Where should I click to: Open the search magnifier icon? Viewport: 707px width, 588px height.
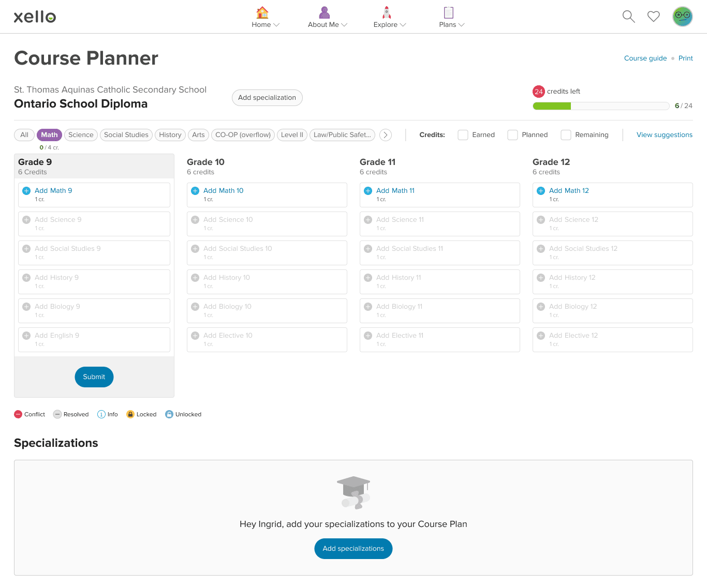coord(628,17)
